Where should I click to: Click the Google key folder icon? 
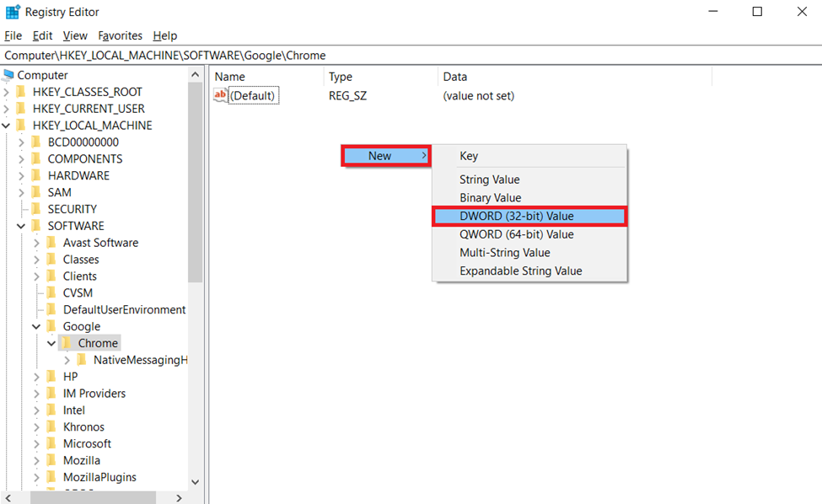point(51,326)
